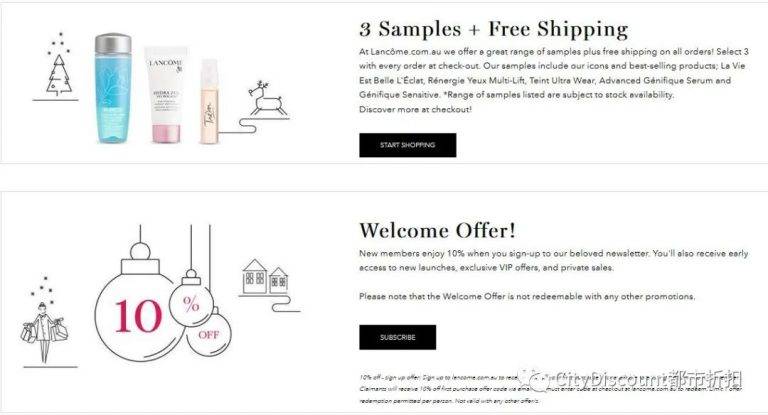Click the samples description paragraph
The height and width of the screenshot is (415, 768).
pos(553,73)
